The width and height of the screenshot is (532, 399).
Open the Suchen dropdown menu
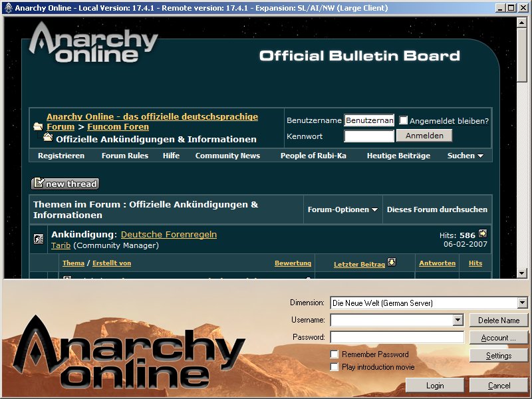click(x=465, y=156)
